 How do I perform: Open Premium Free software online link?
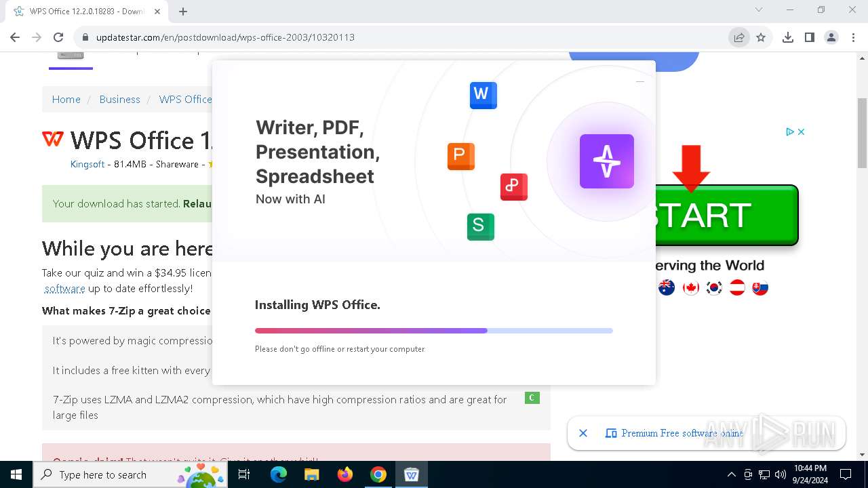(x=682, y=433)
